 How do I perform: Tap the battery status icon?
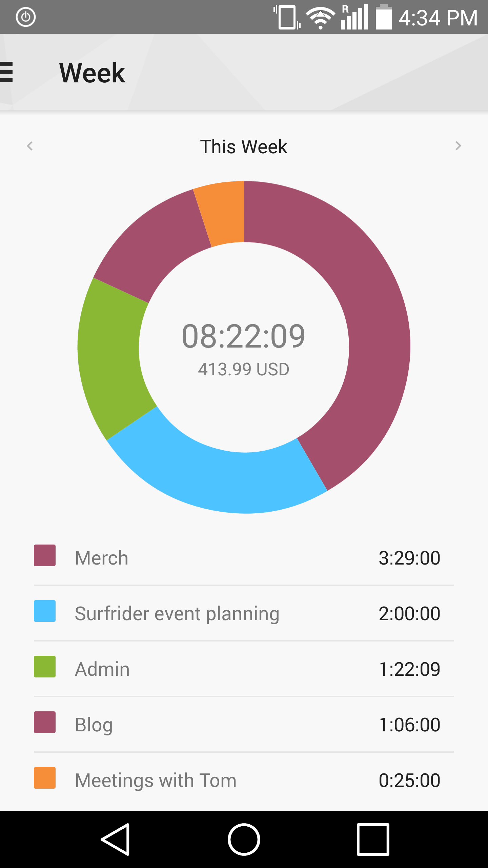point(384,17)
